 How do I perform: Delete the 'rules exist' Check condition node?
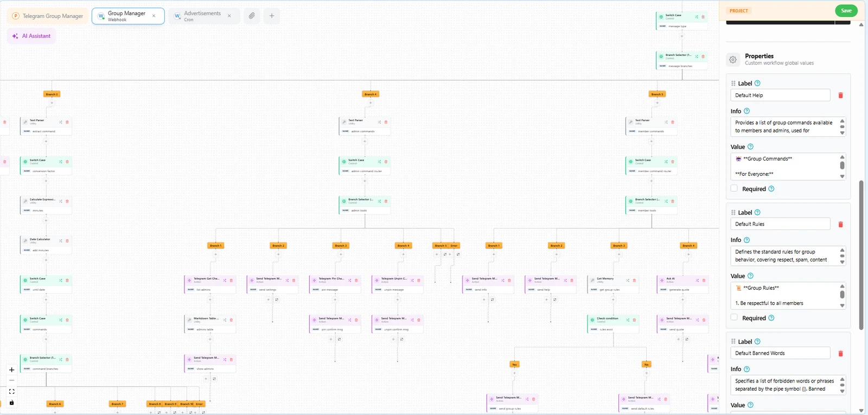634,320
